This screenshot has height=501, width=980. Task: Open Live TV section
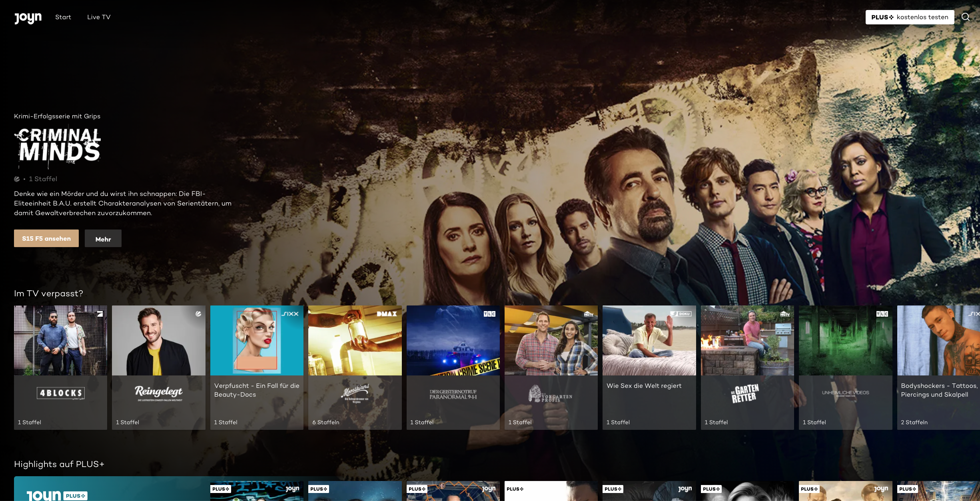click(x=99, y=17)
